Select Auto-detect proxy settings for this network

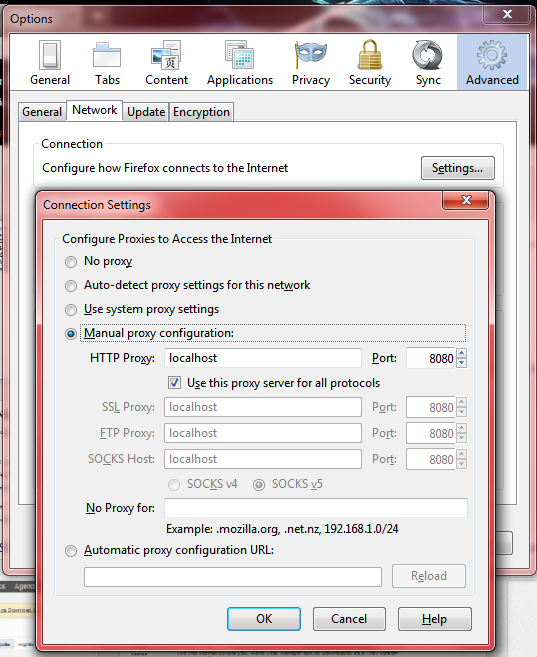(71, 286)
